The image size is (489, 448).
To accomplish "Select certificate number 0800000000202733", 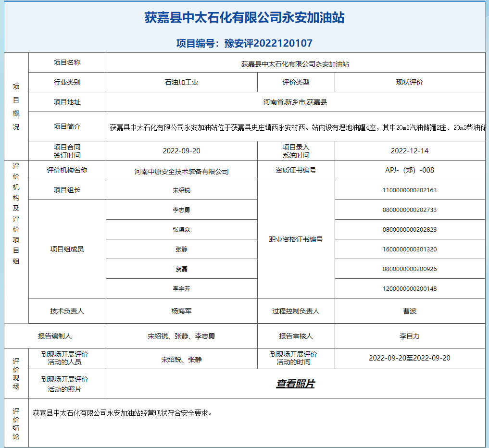I will 410,210.
